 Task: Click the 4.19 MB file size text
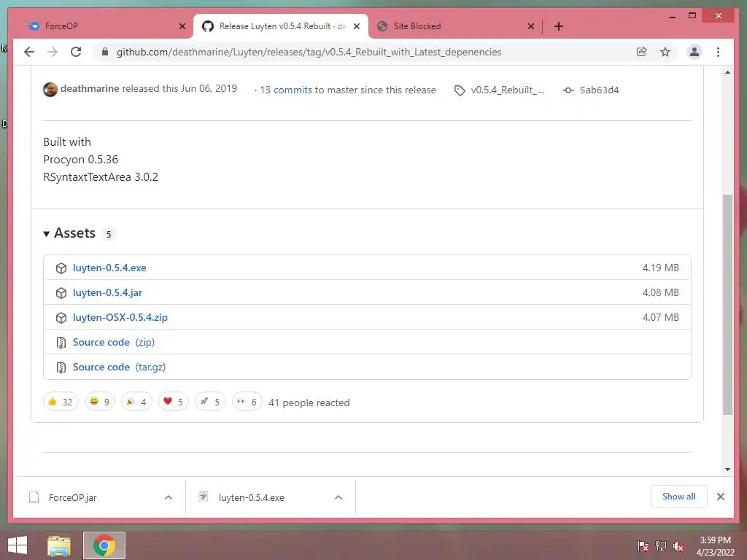coord(660,268)
